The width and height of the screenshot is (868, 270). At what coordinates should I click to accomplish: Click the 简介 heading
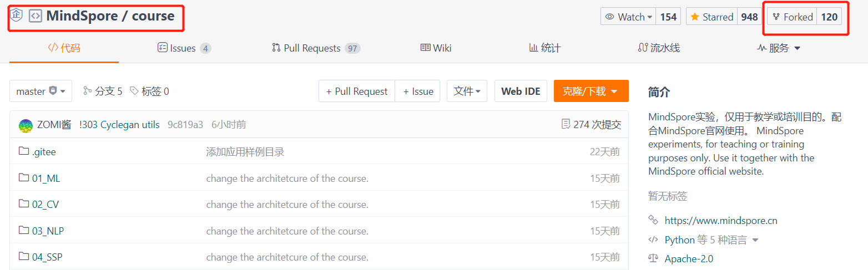click(659, 92)
